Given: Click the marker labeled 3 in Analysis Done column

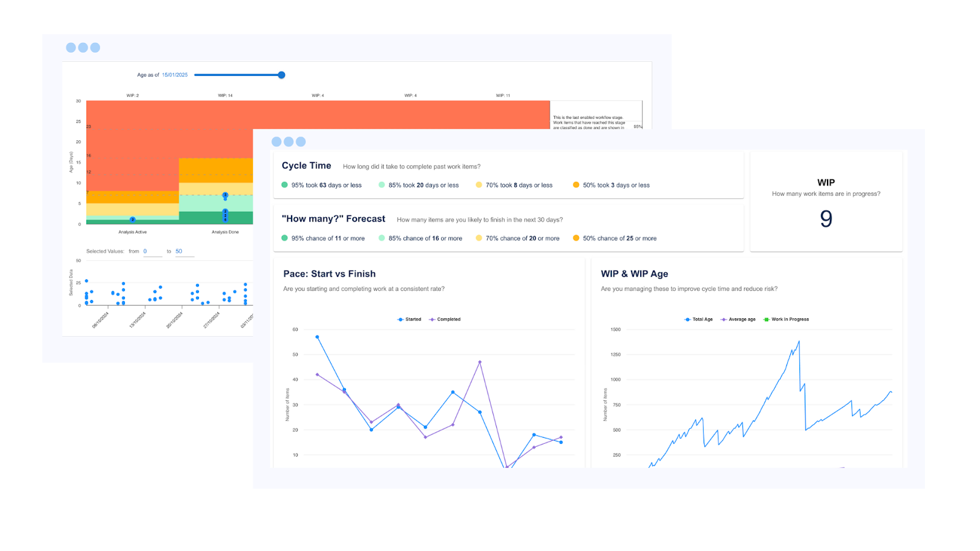Looking at the screenshot, I should click(x=225, y=196).
